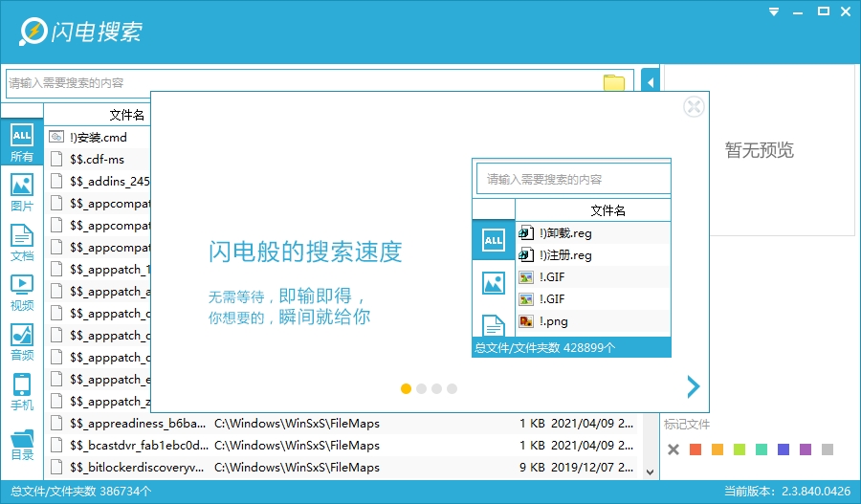Open the 手机 phone category
Viewport: 861px width, 504px height.
click(22, 392)
